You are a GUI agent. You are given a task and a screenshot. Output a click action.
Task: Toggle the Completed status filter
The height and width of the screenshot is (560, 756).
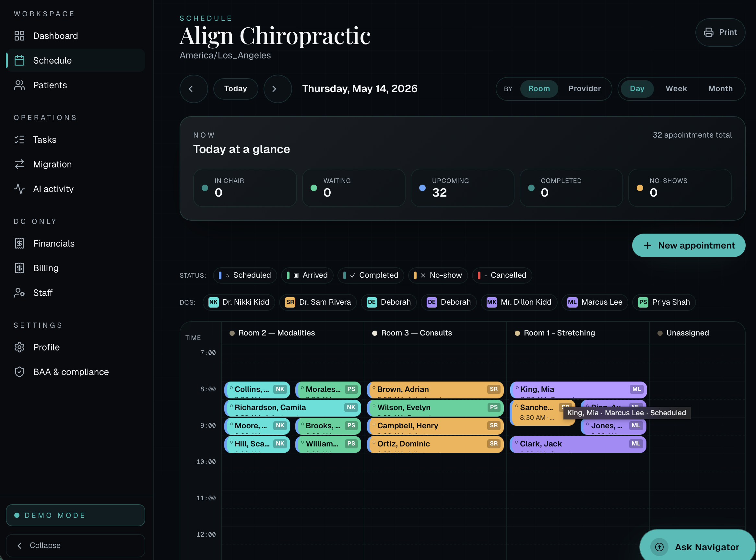click(371, 275)
